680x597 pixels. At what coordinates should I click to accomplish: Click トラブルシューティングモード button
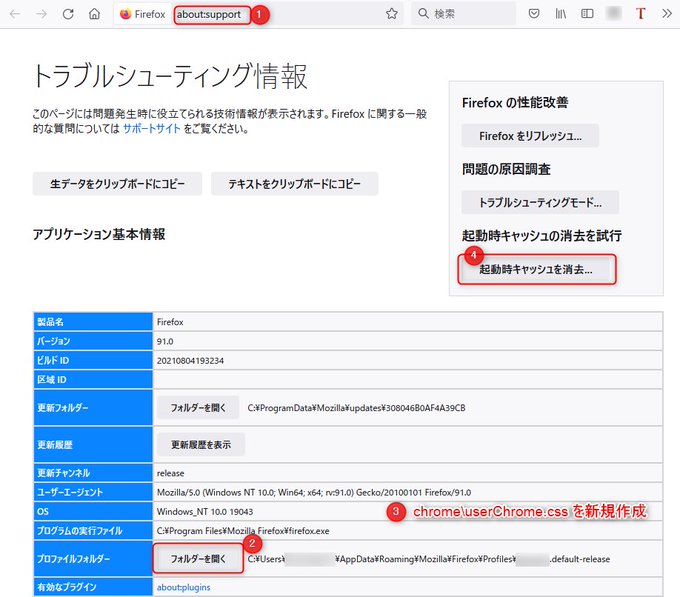tap(540, 202)
